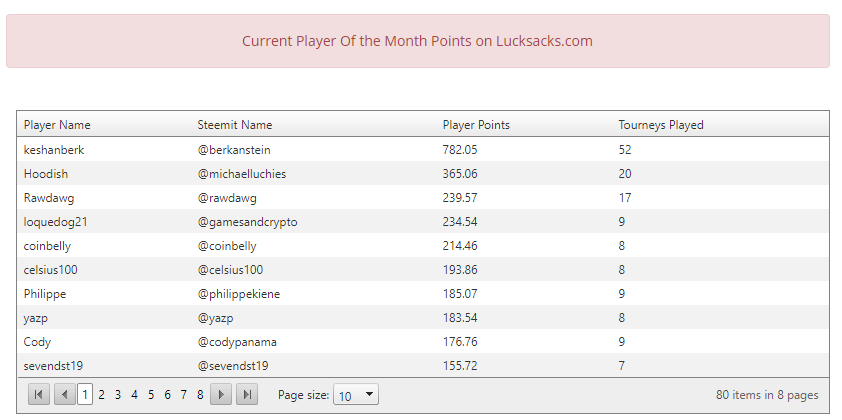
Task: Click points value 239.57
Action: click(x=460, y=198)
